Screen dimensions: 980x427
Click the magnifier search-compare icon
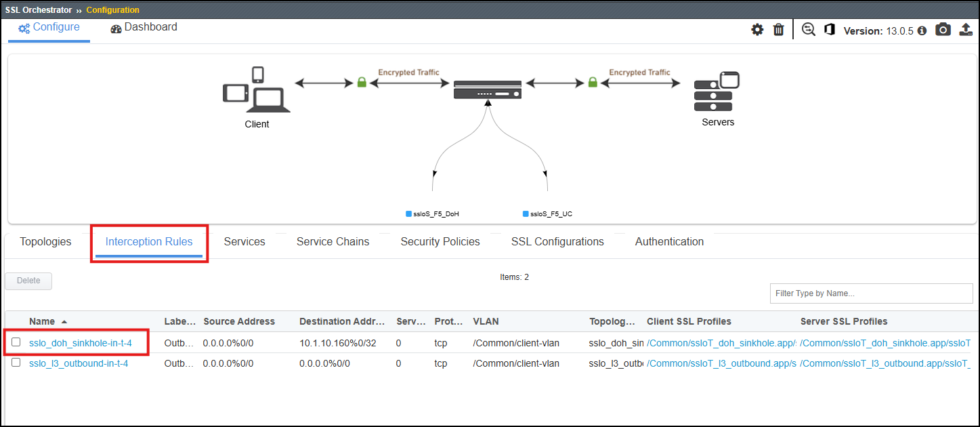(x=809, y=30)
